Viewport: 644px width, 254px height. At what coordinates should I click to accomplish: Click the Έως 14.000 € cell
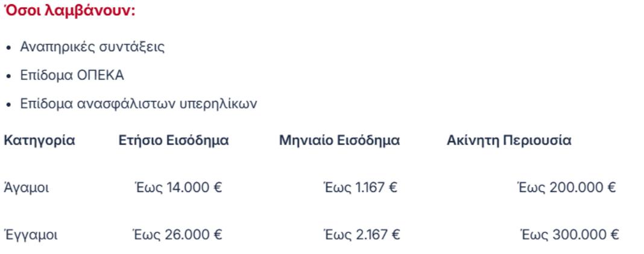click(178, 188)
